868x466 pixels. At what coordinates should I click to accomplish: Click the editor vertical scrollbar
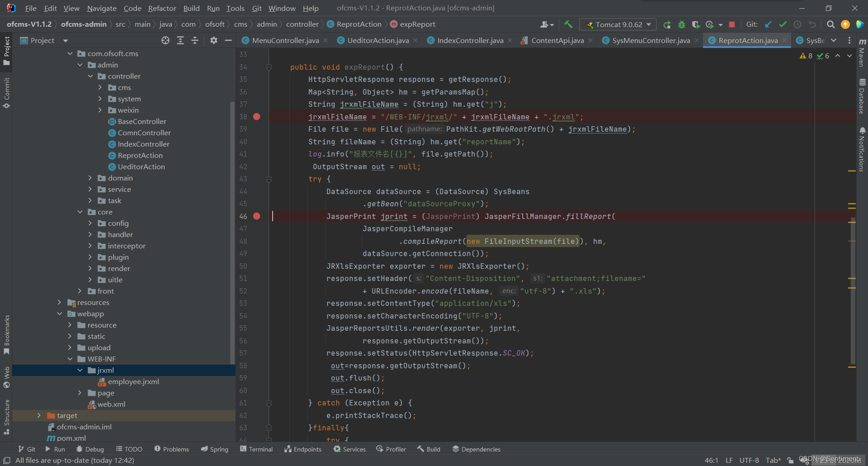click(x=853, y=292)
